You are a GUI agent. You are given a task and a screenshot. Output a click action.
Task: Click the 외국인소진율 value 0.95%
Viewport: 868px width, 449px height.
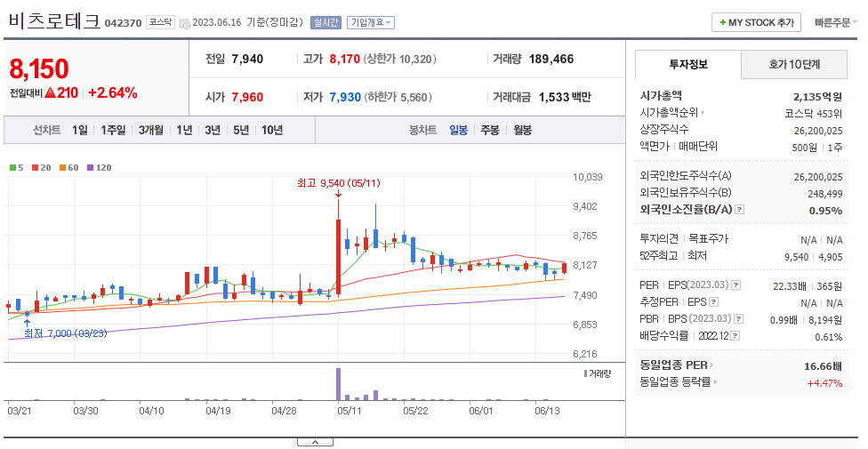point(825,211)
